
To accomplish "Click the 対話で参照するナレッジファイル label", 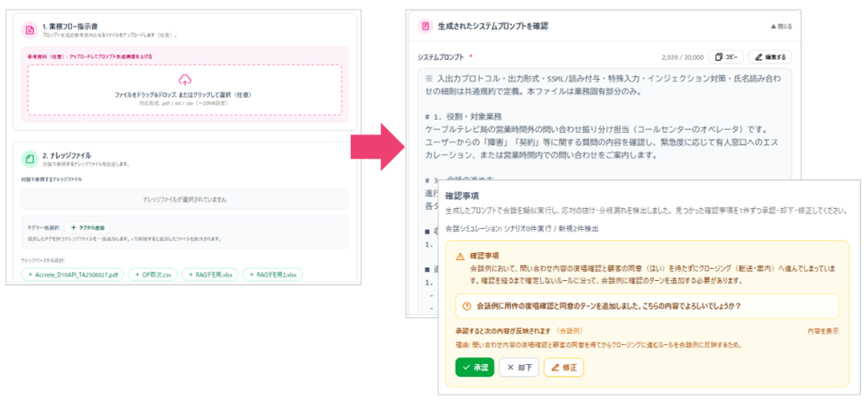I will pos(49,180).
